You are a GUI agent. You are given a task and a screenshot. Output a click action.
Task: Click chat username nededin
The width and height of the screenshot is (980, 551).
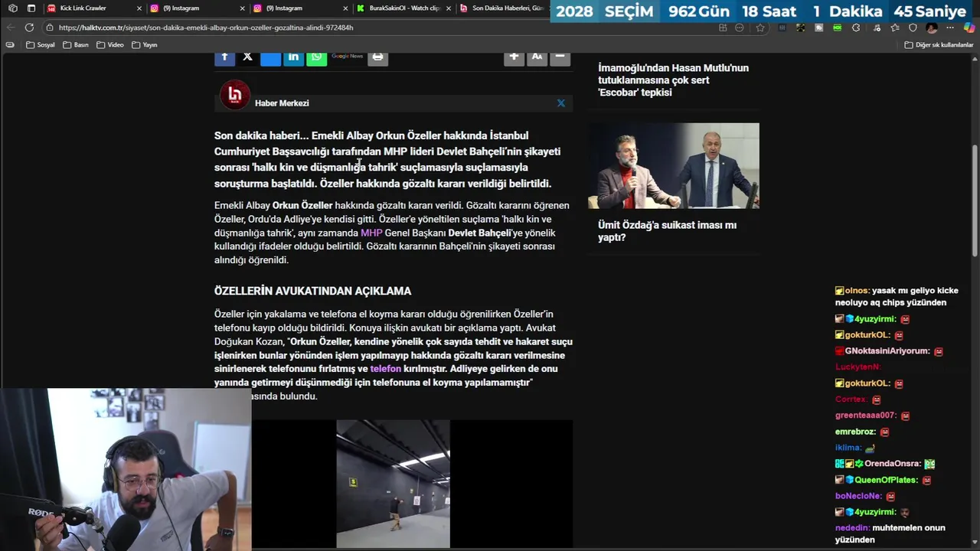click(851, 528)
